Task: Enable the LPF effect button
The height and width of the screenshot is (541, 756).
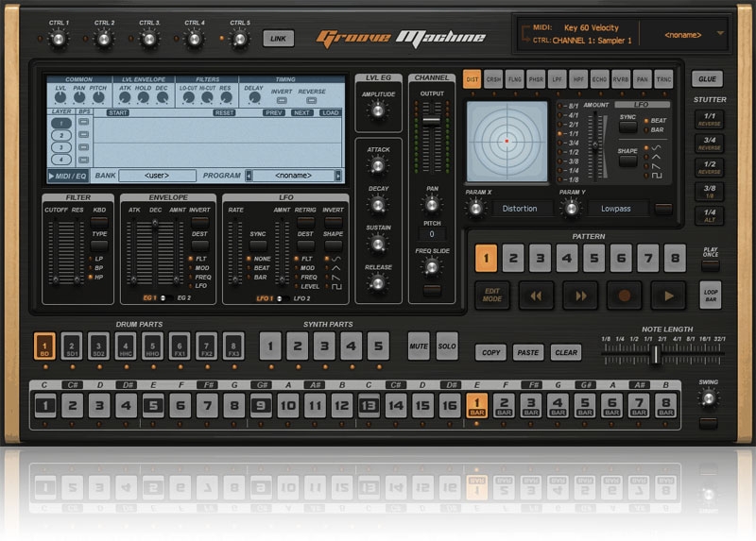Action: (x=557, y=79)
